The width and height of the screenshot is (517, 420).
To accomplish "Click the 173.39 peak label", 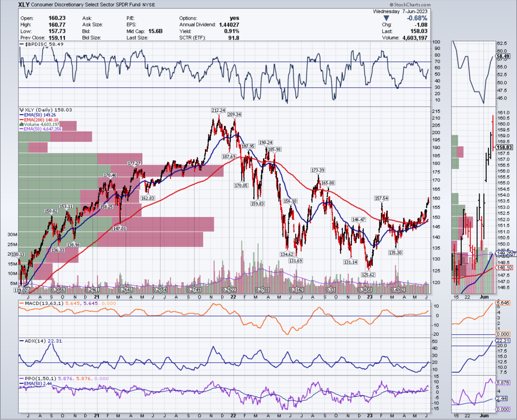I will click(318, 170).
